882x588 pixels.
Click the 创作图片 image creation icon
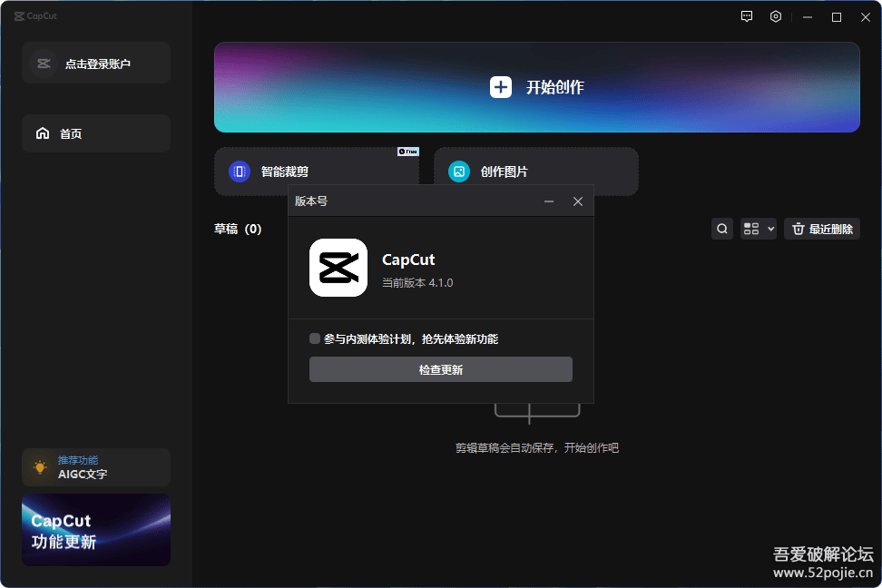(459, 171)
